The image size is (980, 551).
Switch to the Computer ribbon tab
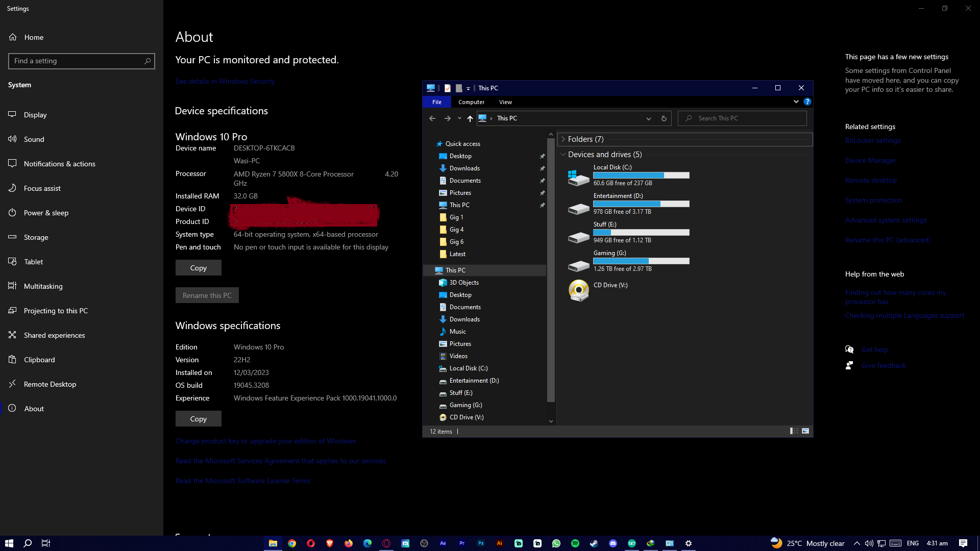(x=471, y=102)
